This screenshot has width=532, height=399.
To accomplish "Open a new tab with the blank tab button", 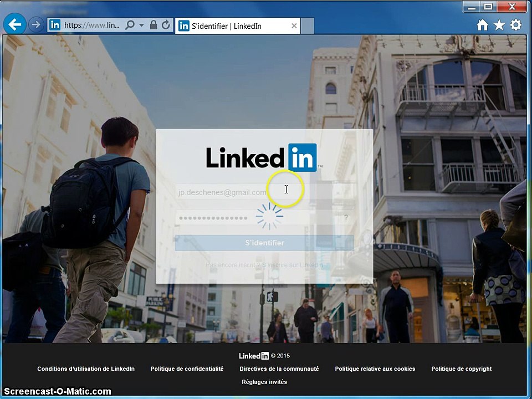I will (x=307, y=26).
